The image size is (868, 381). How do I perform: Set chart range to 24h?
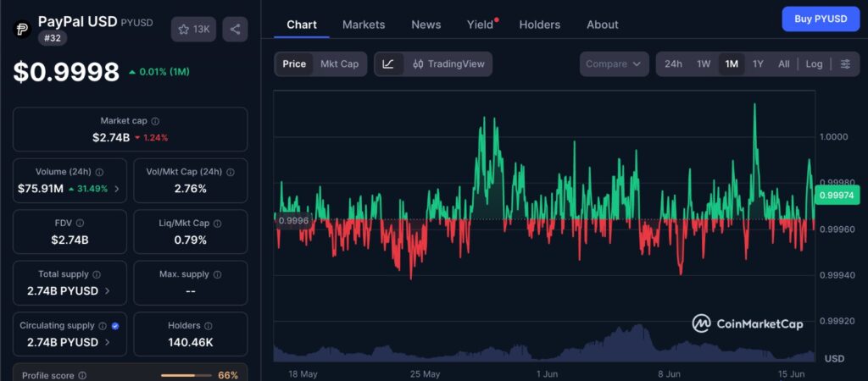click(673, 64)
